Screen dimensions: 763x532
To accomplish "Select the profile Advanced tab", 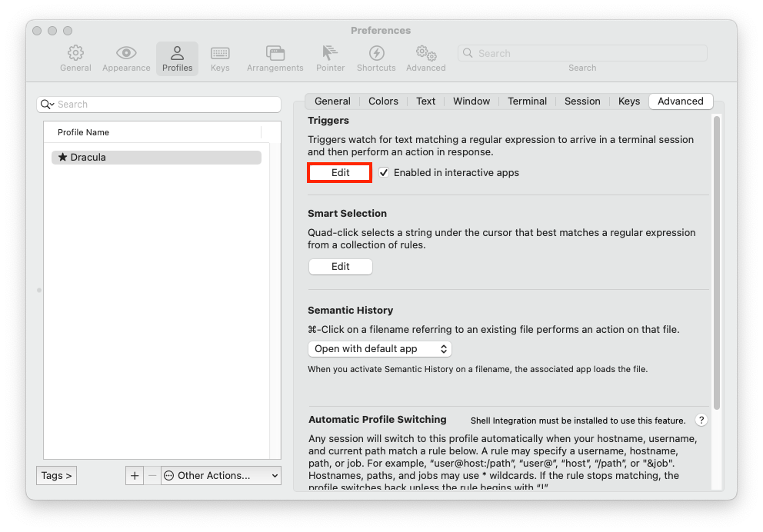I will point(681,101).
